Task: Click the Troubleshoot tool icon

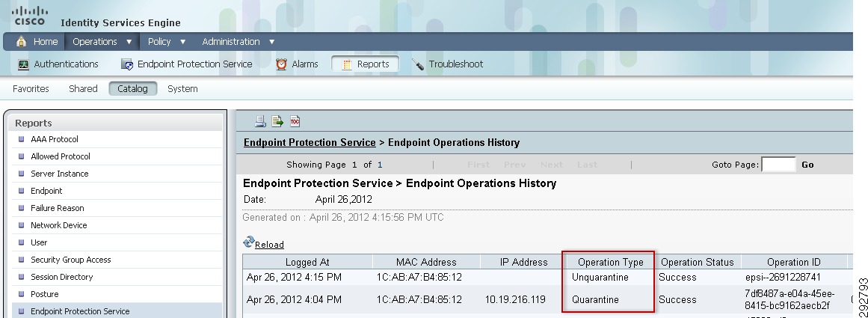Action: click(418, 64)
